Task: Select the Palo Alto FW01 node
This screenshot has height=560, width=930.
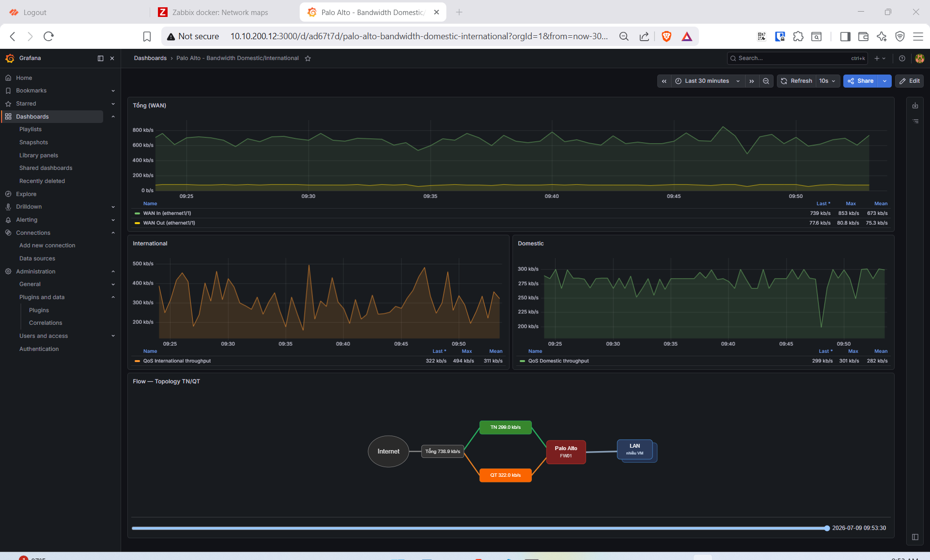Action: pyautogui.click(x=566, y=452)
